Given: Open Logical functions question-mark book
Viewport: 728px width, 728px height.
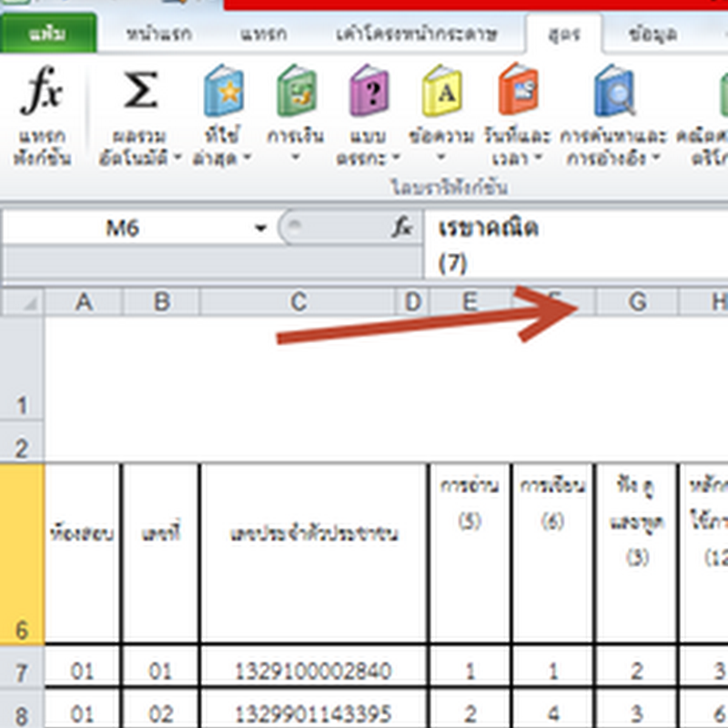Looking at the screenshot, I should 369,91.
